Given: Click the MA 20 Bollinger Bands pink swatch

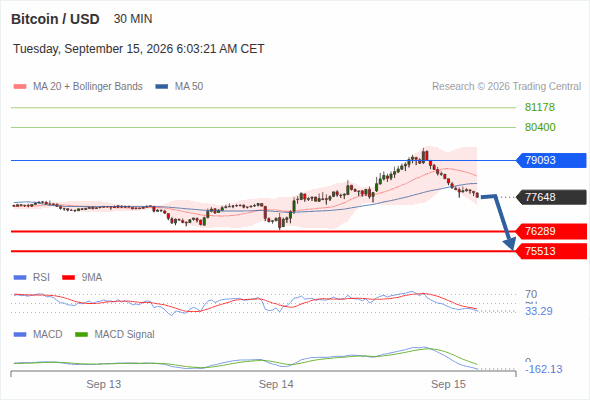Looking at the screenshot, I should tap(20, 87).
